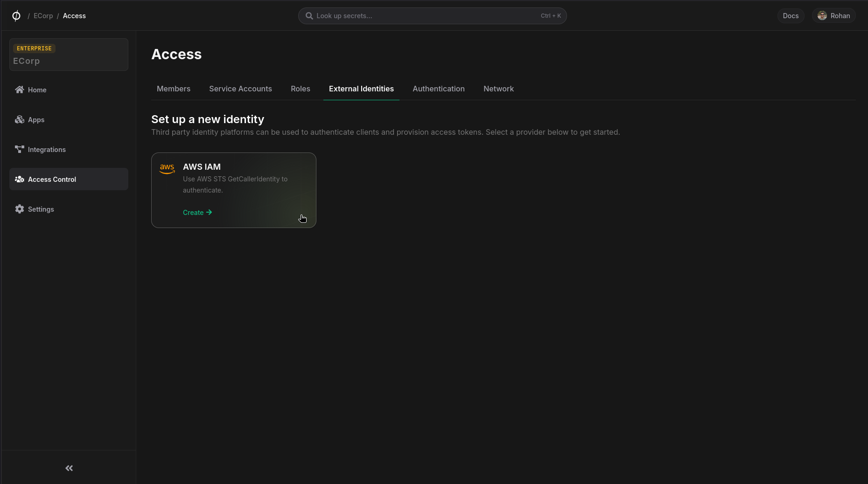Click ECorp in the breadcrumb

pos(43,16)
